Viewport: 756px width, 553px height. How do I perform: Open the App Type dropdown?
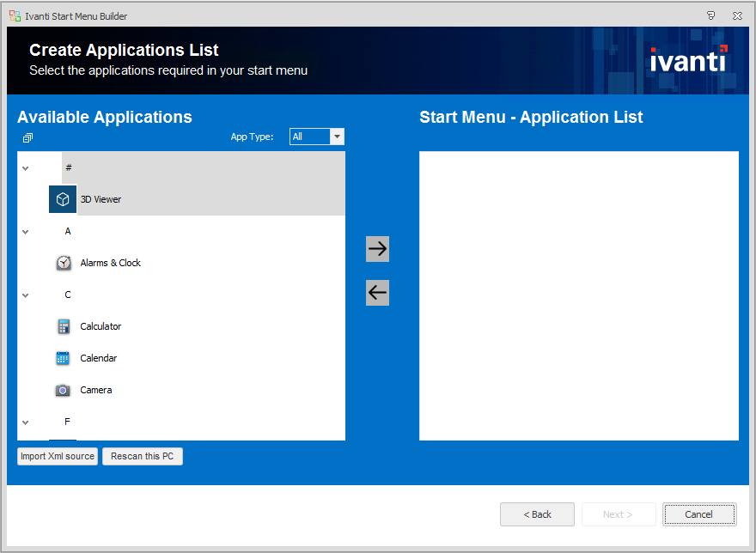tap(337, 137)
